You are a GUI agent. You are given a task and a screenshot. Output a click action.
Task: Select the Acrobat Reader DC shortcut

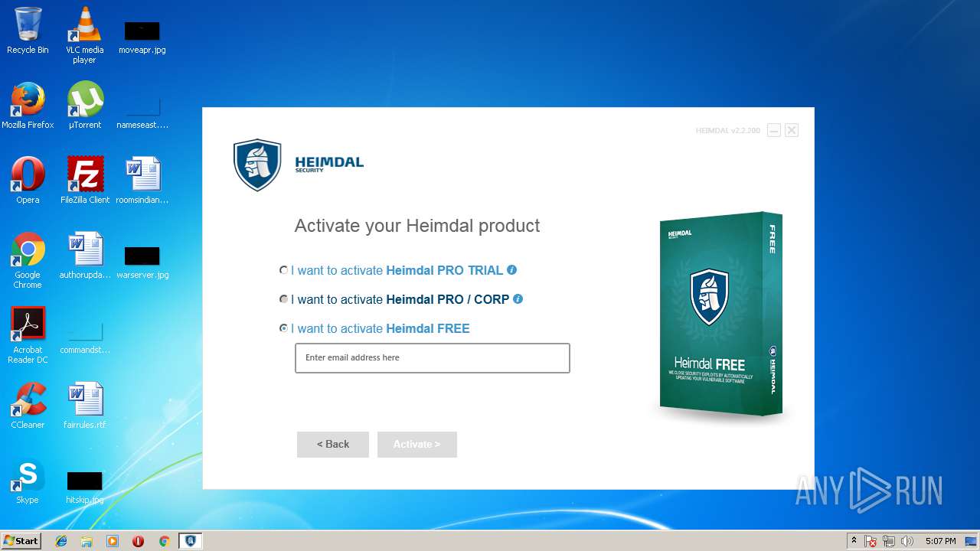pos(28,335)
